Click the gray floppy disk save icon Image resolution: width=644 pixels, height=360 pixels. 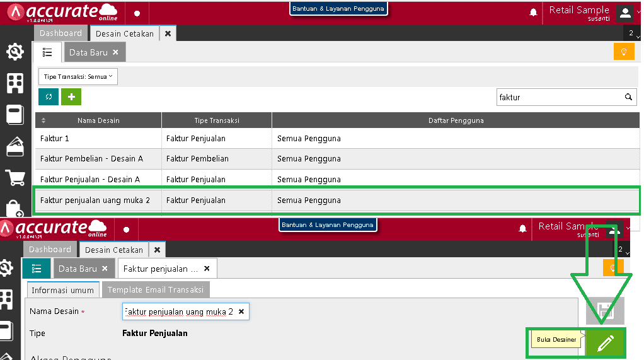tap(605, 311)
